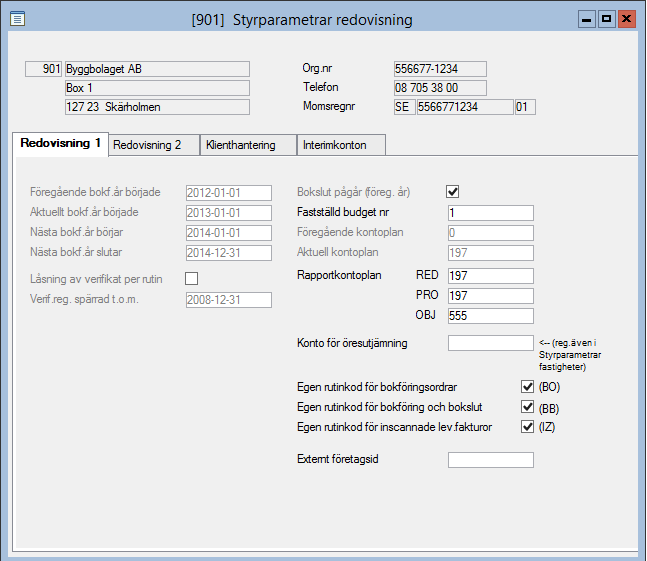This screenshot has width=647, height=561.
Task: Click the Rapportkontoplan PRO field
Action: pyautogui.click(x=491, y=296)
